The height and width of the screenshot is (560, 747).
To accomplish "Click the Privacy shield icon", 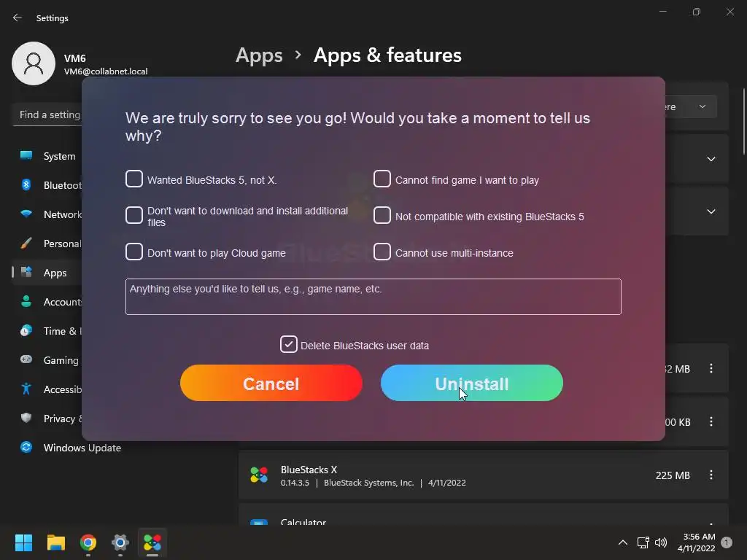I will 26,418.
